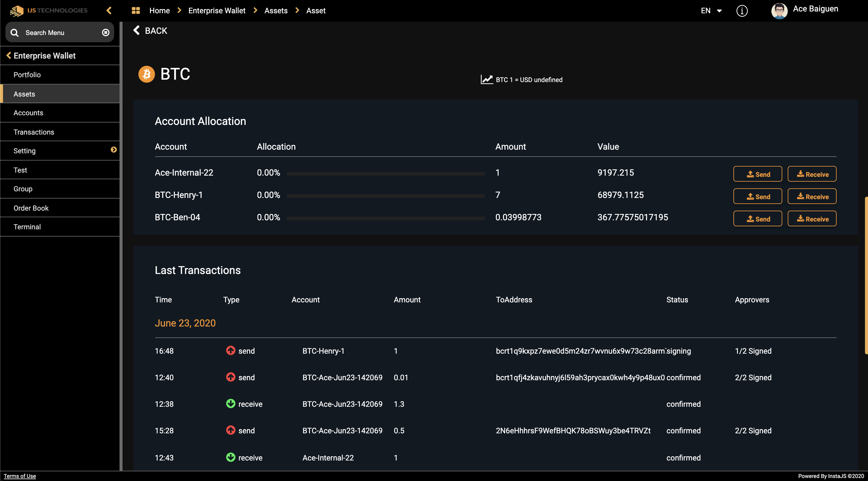This screenshot has height=481, width=868.
Task: Open the Terms of Use link
Action: click(x=20, y=476)
